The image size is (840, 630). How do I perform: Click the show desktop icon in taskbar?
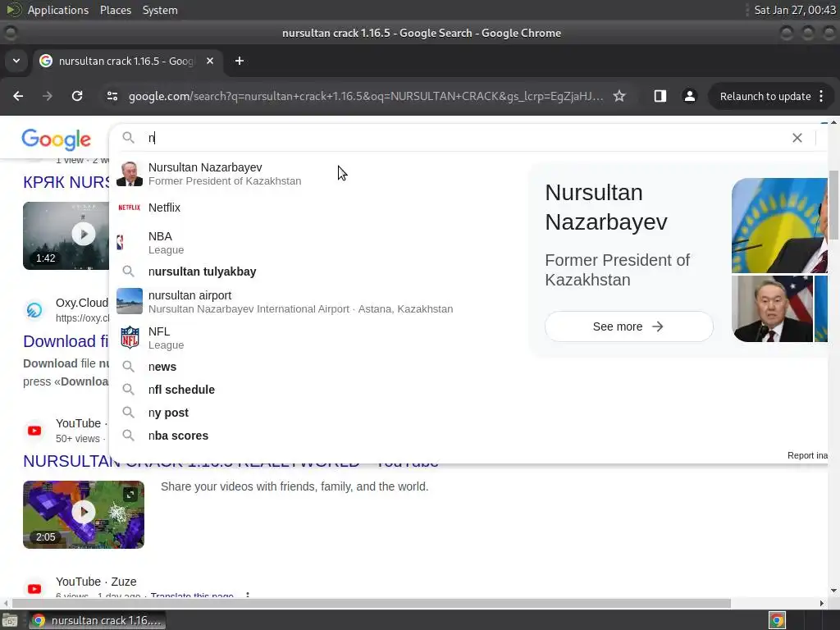click(10, 621)
